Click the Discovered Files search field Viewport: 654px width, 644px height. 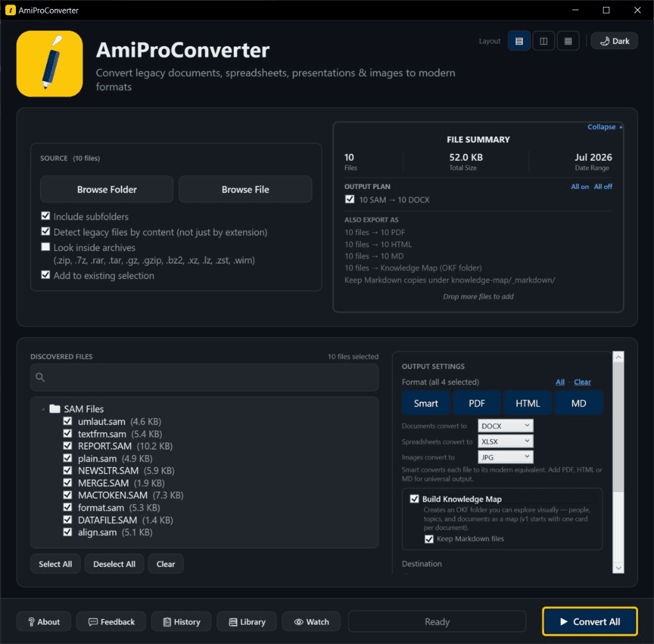[204, 377]
